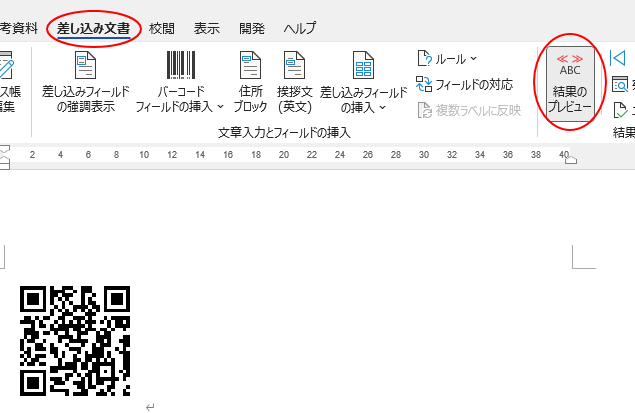Toggle Preview Results (結果のプレビュー)
Image resolution: width=635 pixels, height=413 pixels.
pyautogui.click(x=570, y=84)
